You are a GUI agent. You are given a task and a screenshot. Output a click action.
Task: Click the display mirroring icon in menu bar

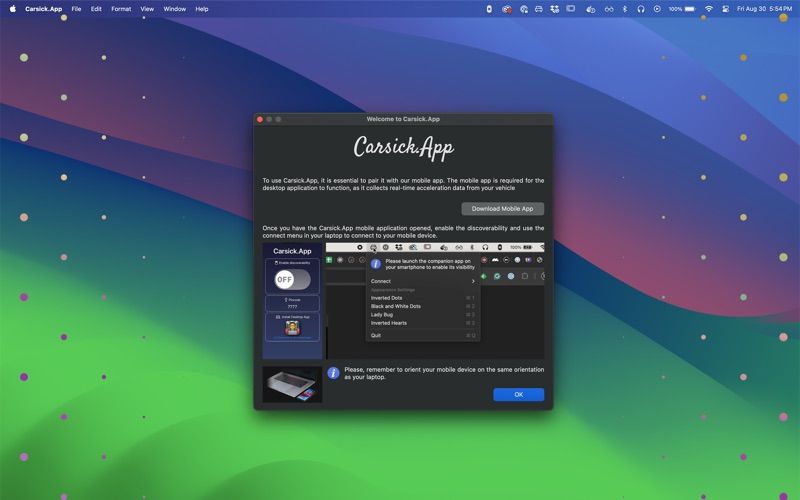click(x=570, y=9)
